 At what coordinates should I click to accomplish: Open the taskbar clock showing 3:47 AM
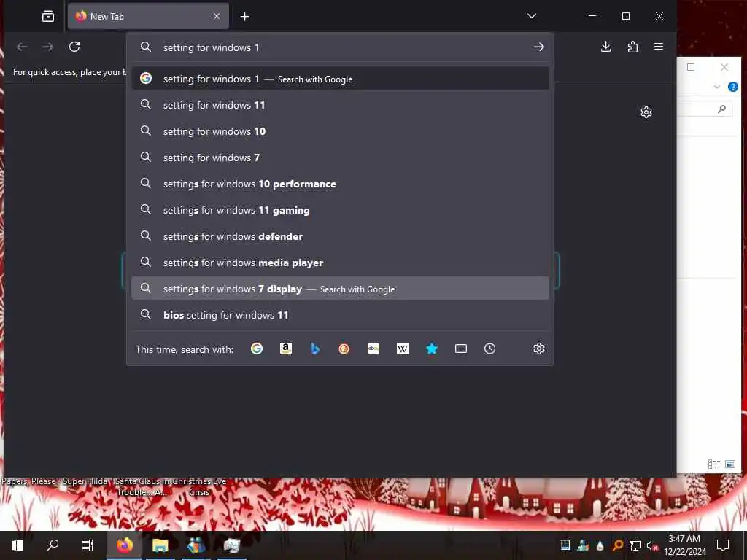point(684,545)
